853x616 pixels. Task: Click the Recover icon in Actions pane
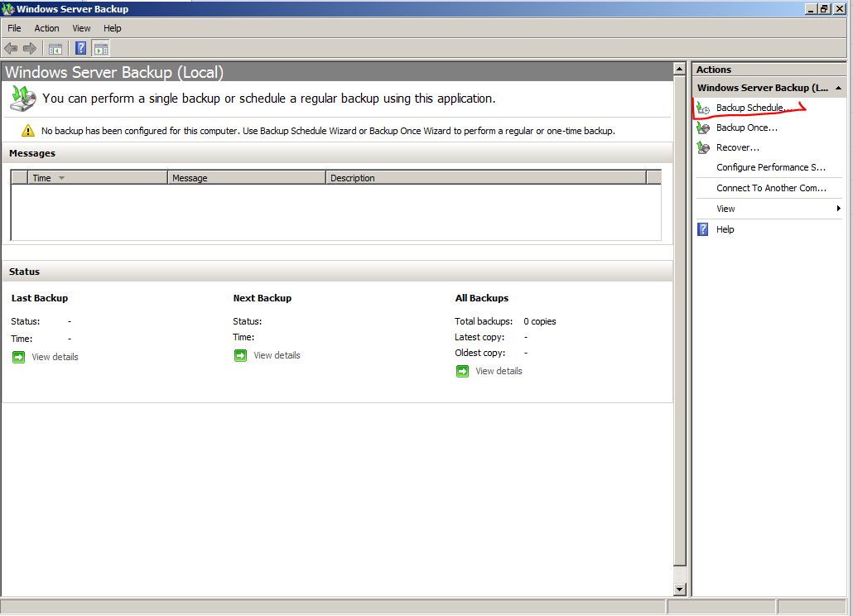[703, 147]
